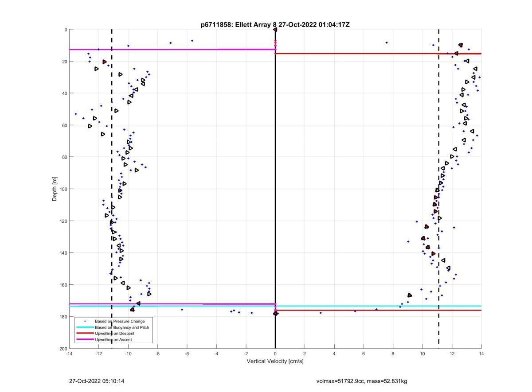The image size is (532, 392).
Task: Click depth-axis tick label '0' at top
Action: pos(66,30)
